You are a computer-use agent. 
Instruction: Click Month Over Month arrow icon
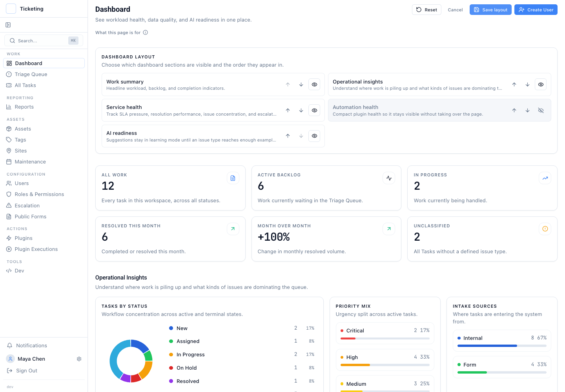pyautogui.click(x=389, y=229)
